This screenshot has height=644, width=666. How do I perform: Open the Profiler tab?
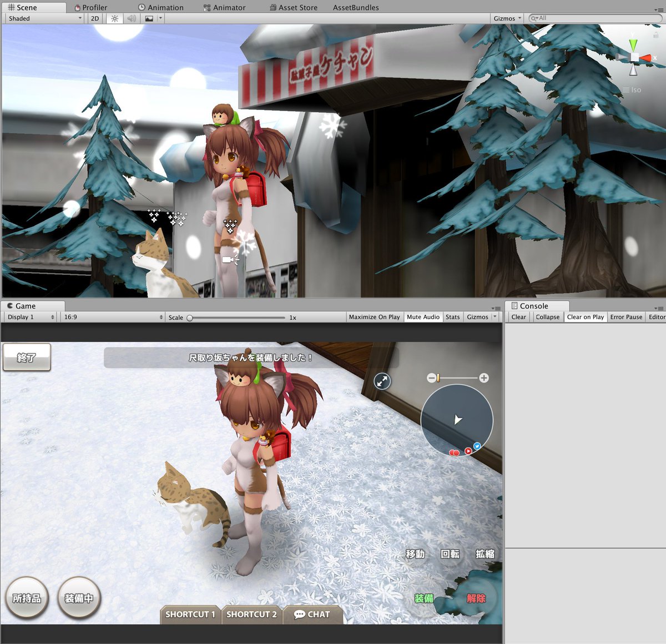[x=90, y=7]
